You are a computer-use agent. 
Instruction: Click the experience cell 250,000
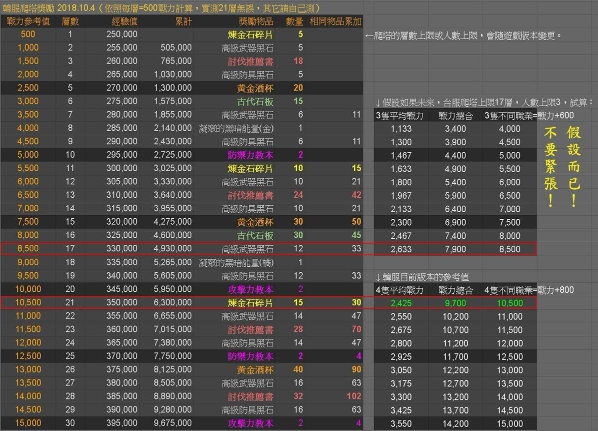[x=122, y=34]
